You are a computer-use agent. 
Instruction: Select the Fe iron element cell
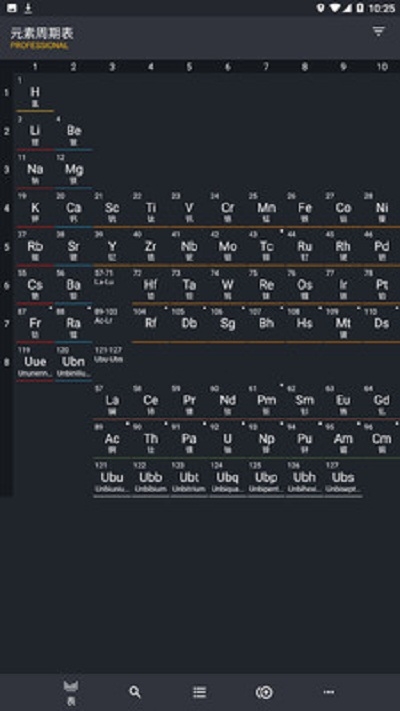coord(305,209)
